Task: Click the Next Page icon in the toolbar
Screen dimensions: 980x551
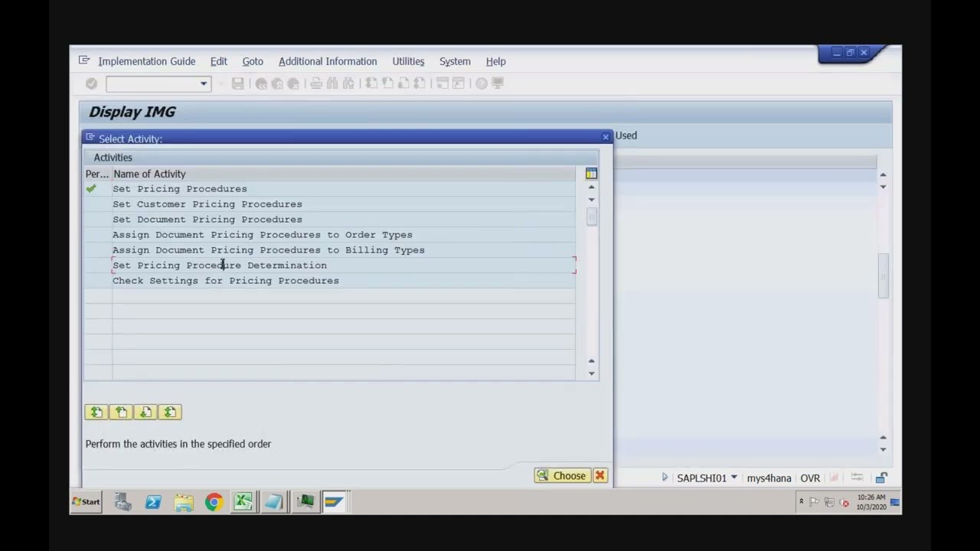Action: [403, 83]
